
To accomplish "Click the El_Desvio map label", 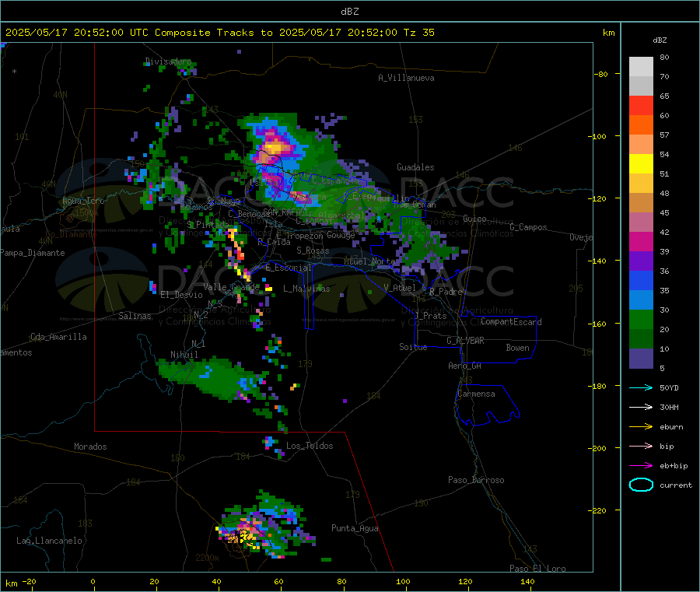I will point(181,295).
